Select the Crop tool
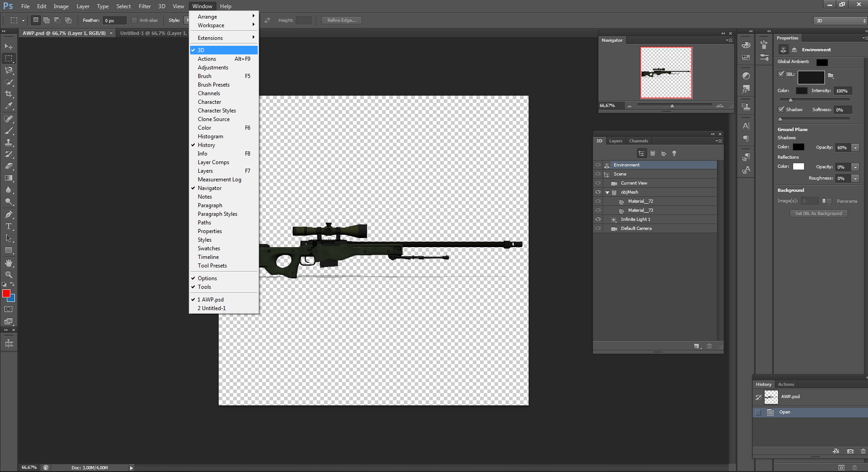Image resolution: width=868 pixels, height=472 pixels. pos(9,94)
